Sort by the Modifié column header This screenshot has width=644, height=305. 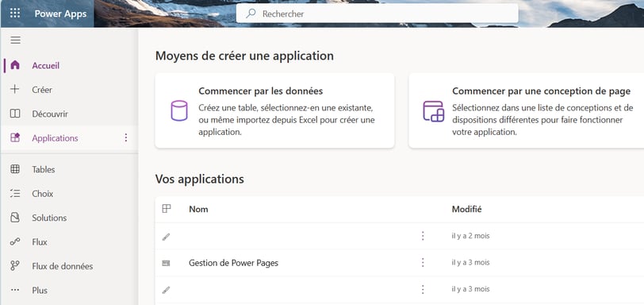[466, 209]
